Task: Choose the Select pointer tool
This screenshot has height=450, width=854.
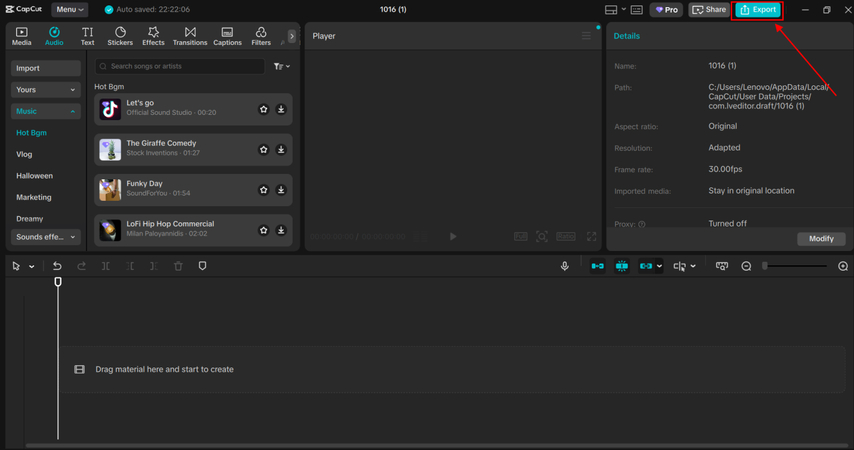Action: coord(16,266)
